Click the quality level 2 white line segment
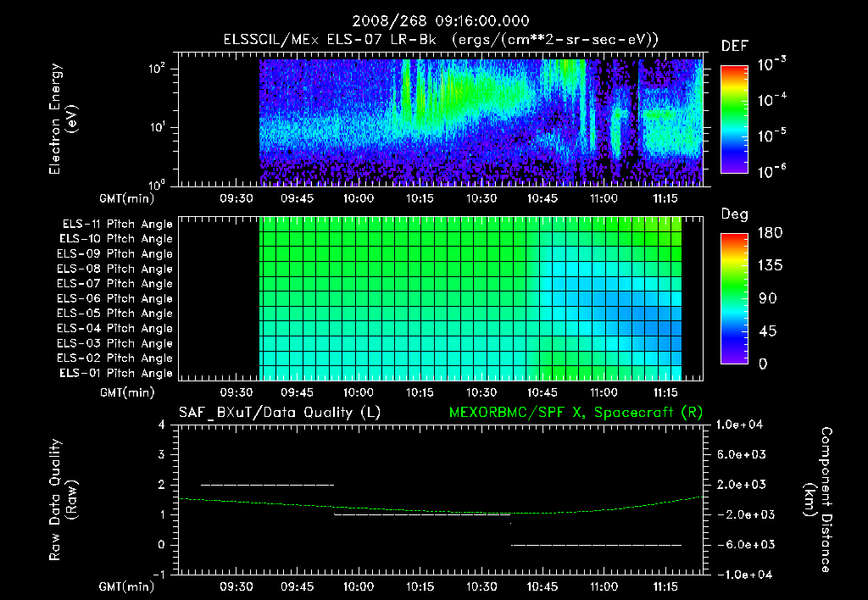Screen dimensions: 868x600 click(x=267, y=485)
